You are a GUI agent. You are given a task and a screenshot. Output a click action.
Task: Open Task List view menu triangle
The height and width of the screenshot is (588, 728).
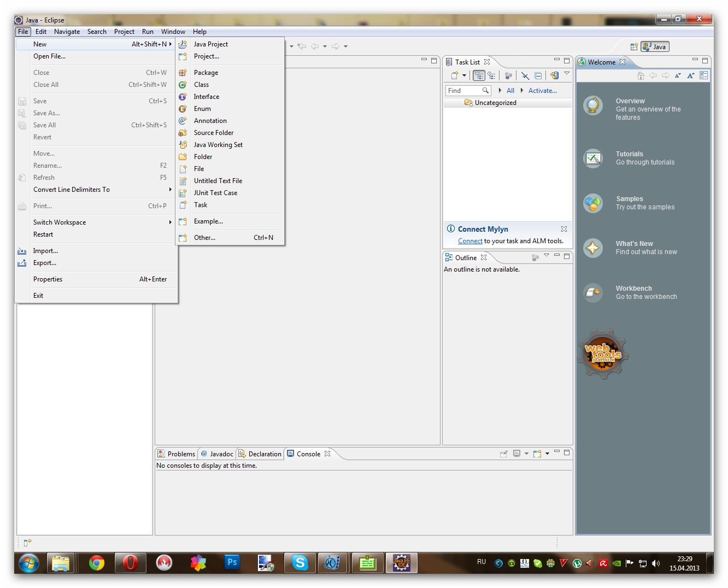(567, 73)
